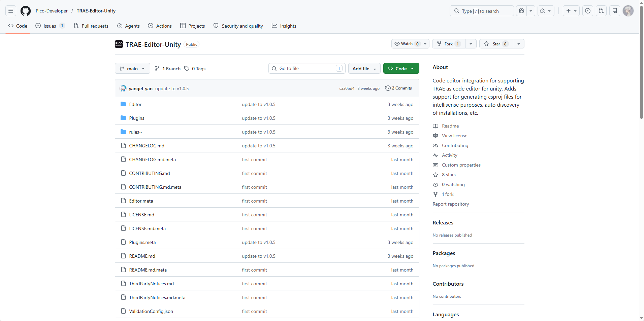
Task: Open the Security and quality tab
Action: pyautogui.click(x=238, y=26)
